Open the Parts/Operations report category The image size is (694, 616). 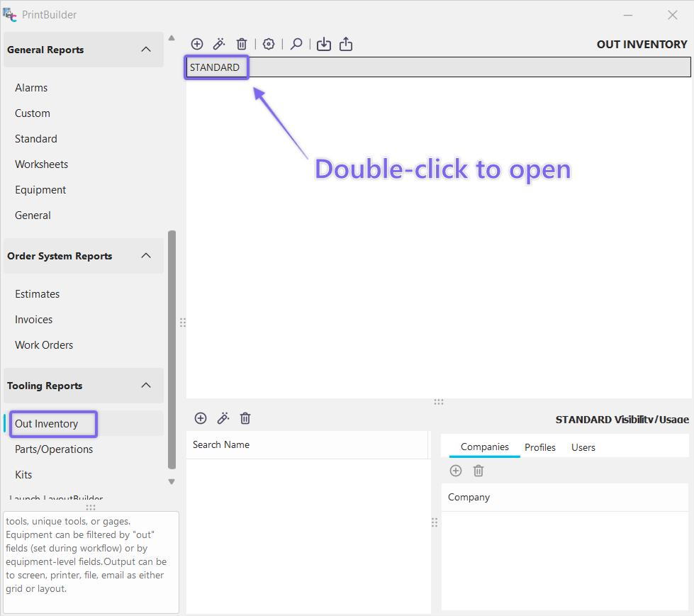coord(54,449)
